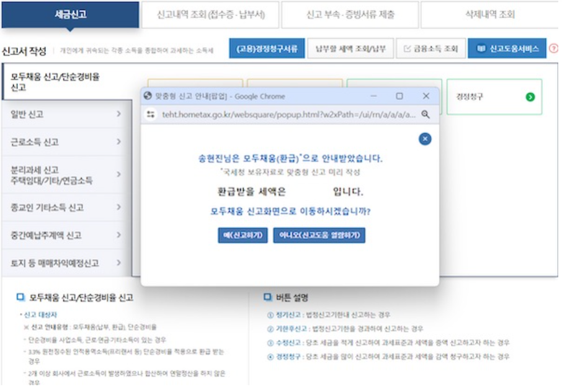The height and width of the screenshot is (392, 562).
Task: Click '정기신고' description line
Action: (x=329, y=315)
